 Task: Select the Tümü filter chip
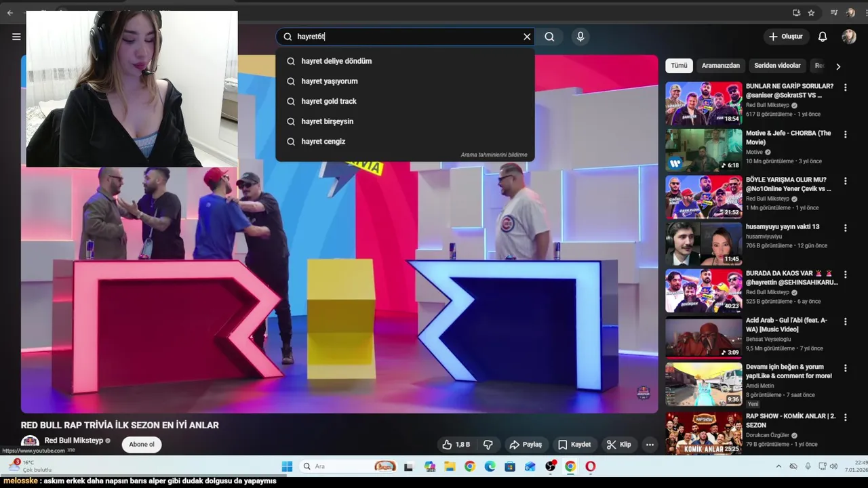[x=679, y=66]
